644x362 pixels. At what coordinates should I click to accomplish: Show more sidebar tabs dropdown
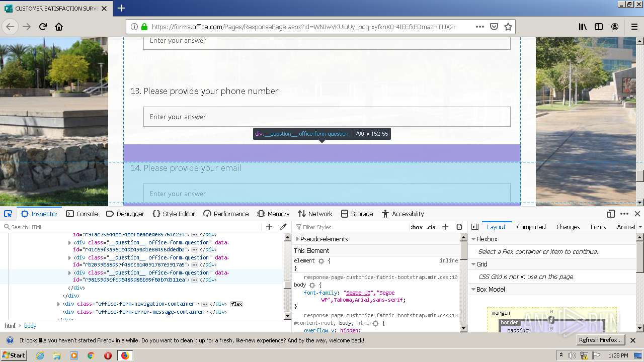tap(640, 227)
